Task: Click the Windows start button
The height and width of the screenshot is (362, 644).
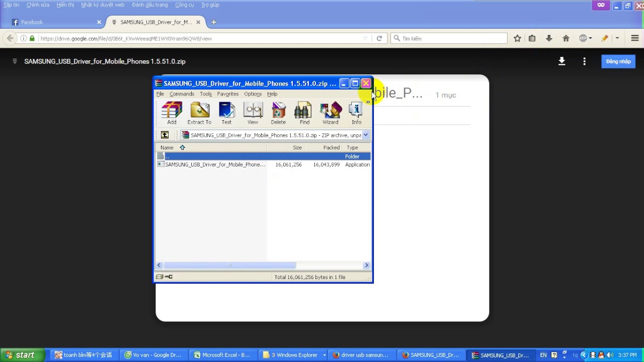Action: pos(23,355)
